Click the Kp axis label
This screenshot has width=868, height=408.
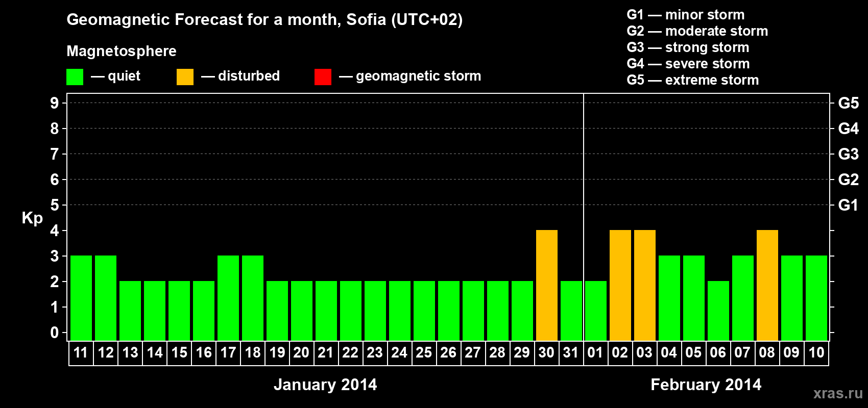32,218
